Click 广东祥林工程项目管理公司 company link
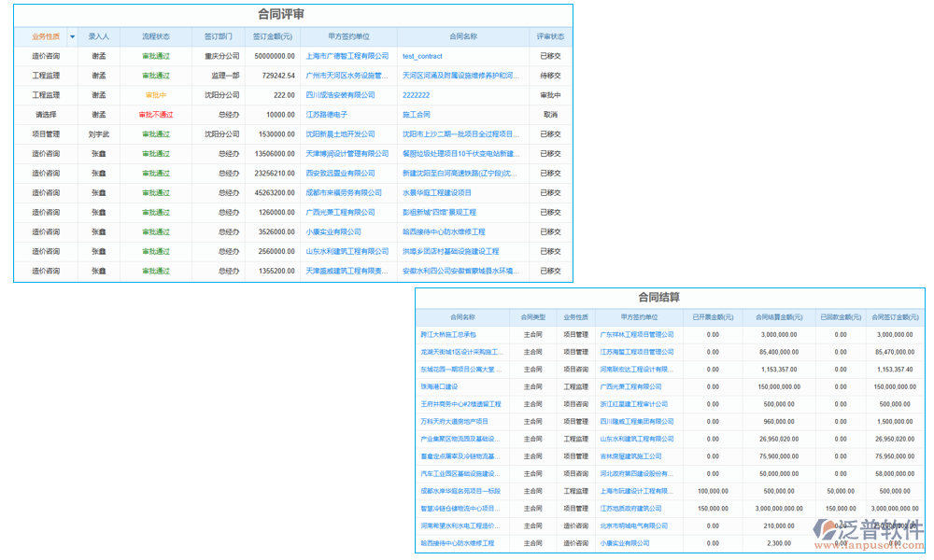Viewport: 934px width, 560px height. tap(636, 334)
